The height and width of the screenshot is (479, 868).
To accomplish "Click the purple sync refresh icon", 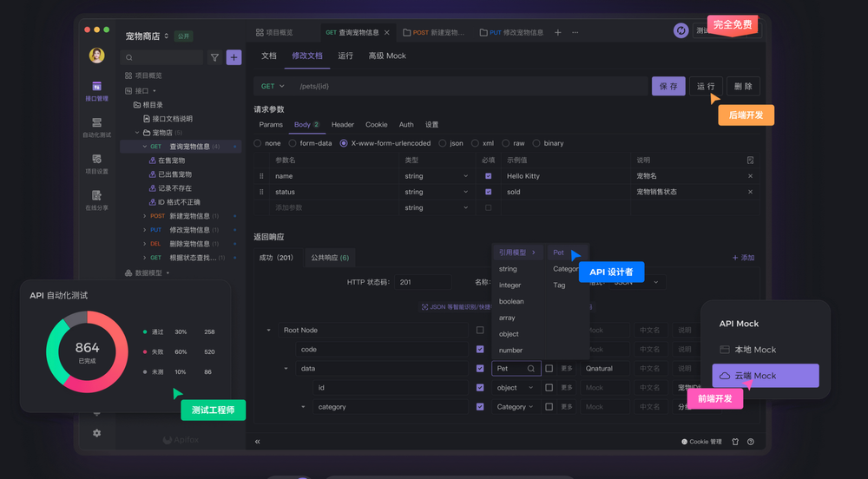I will click(681, 30).
